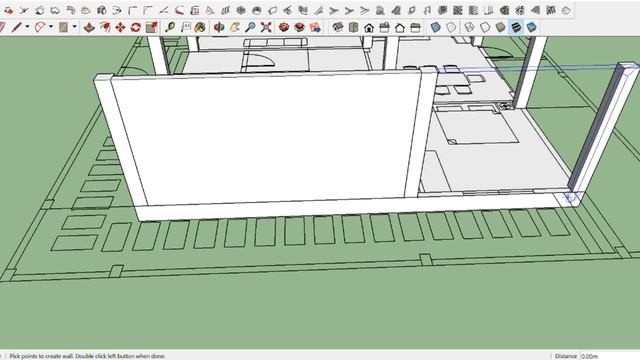Select the Rectangle shape tool
This screenshot has width=640, height=360.
tap(63, 27)
